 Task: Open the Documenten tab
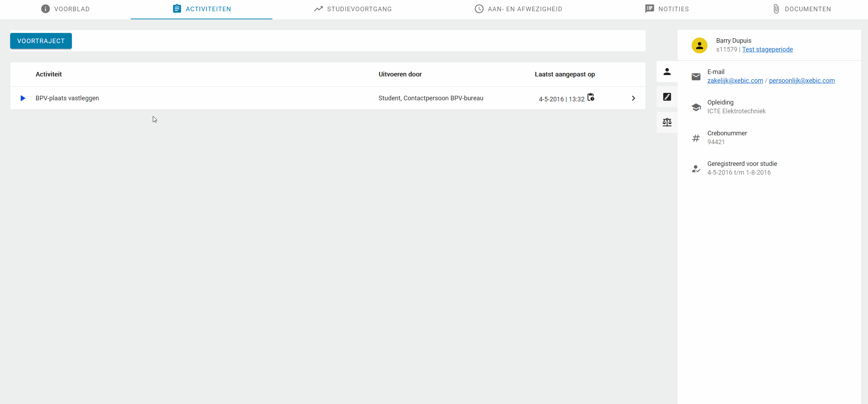(x=802, y=9)
